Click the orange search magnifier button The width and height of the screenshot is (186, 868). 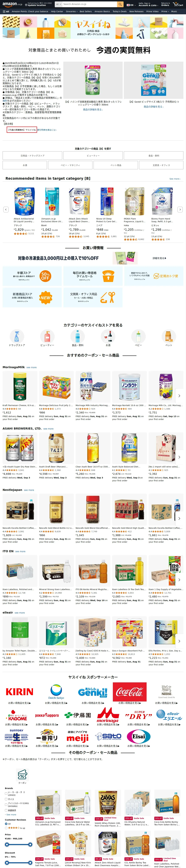pos(120,4)
